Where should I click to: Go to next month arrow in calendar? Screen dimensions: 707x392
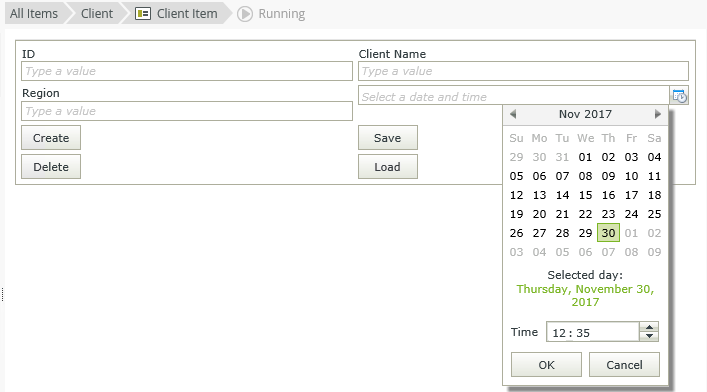pyautogui.click(x=657, y=114)
